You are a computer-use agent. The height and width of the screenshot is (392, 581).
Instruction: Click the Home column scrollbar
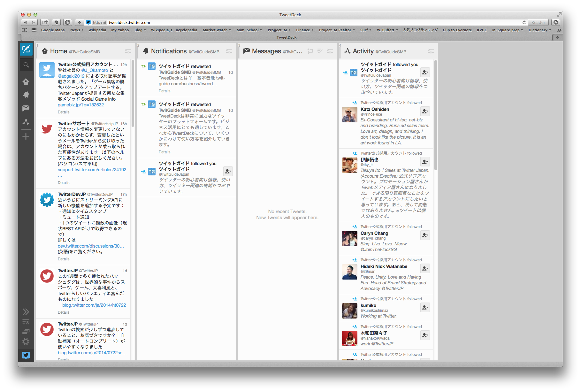coord(133,93)
